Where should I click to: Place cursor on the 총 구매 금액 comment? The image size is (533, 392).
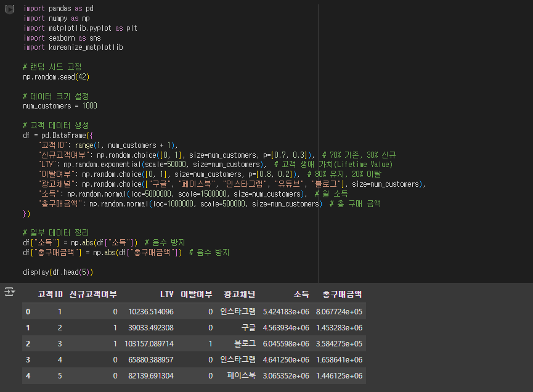coord(355,203)
